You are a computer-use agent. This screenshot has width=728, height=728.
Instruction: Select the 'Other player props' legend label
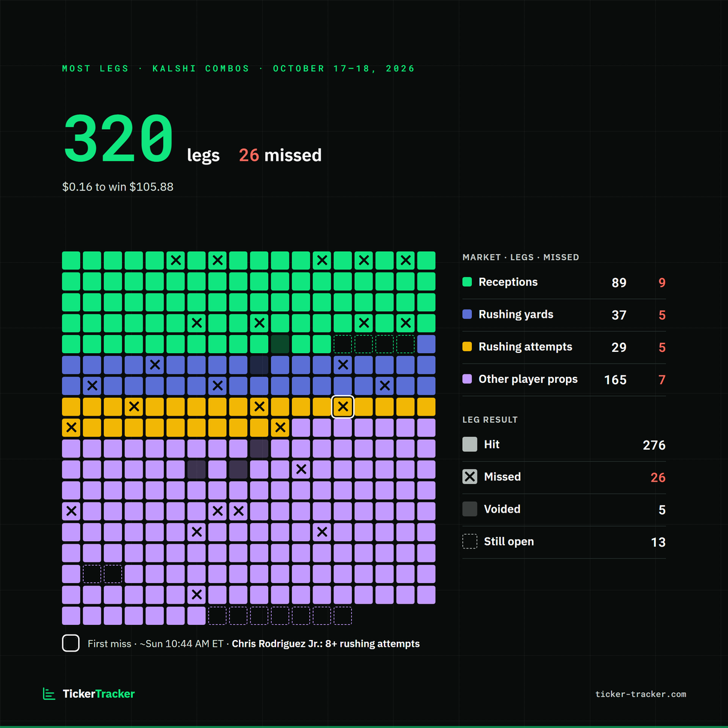pyautogui.click(x=528, y=379)
